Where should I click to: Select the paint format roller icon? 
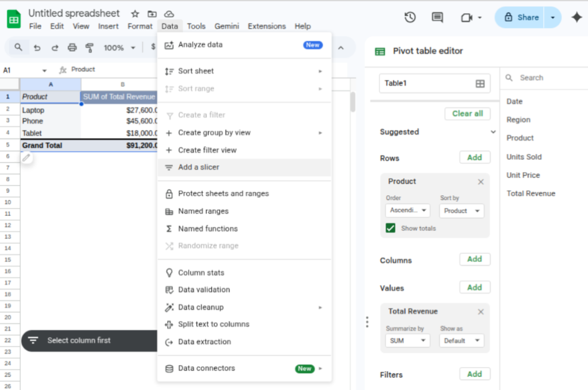(x=89, y=48)
